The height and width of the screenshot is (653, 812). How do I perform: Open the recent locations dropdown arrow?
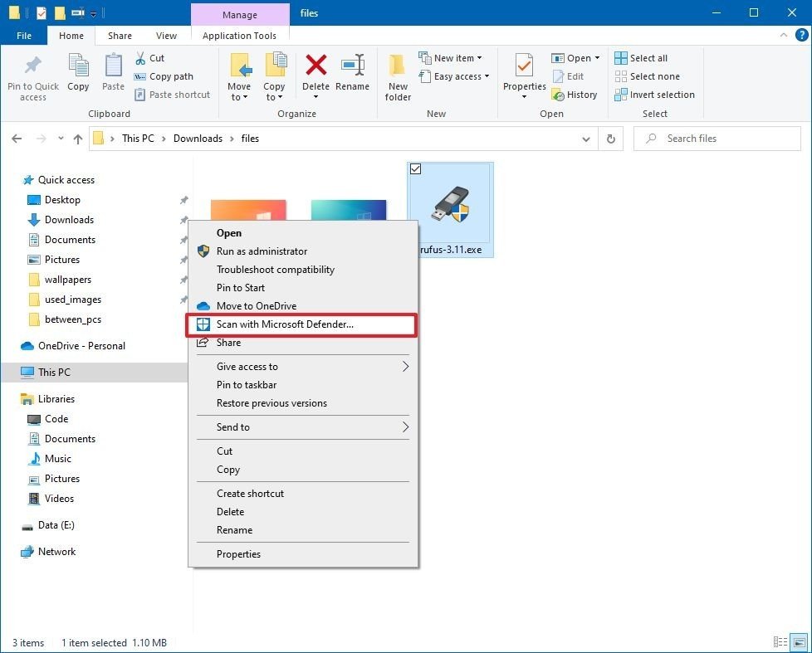point(61,139)
